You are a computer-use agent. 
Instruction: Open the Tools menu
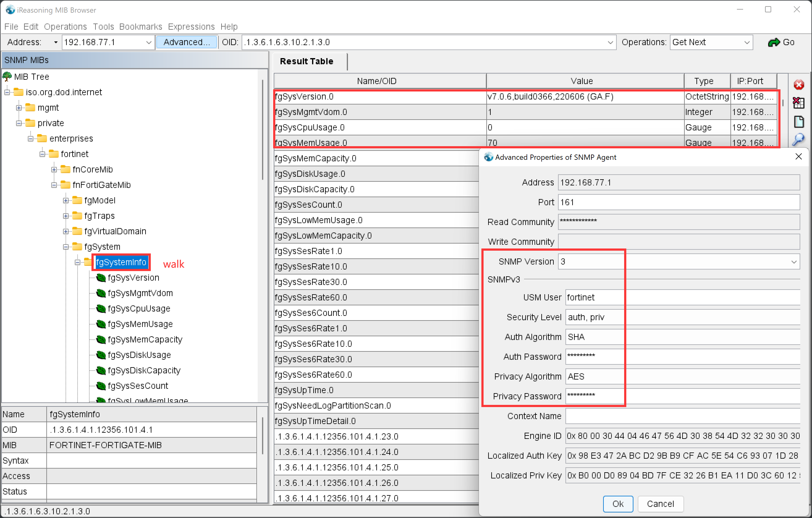103,27
